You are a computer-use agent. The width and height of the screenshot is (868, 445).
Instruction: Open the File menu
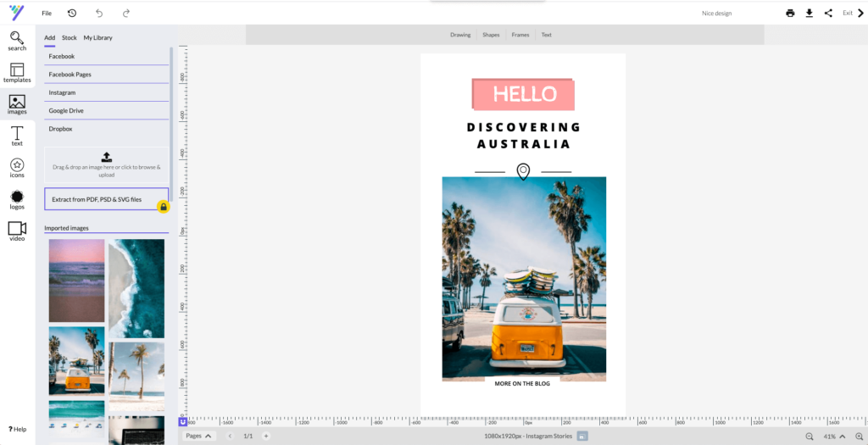(x=47, y=14)
